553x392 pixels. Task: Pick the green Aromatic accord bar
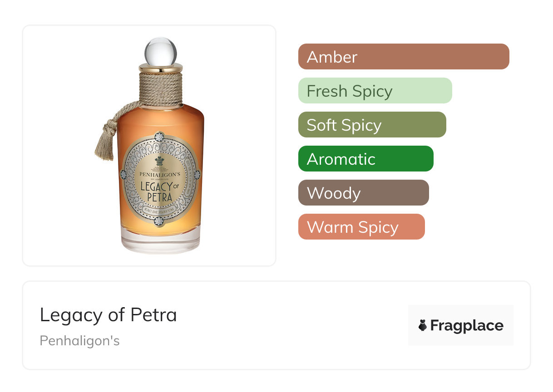pyautogui.click(x=365, y=159)
